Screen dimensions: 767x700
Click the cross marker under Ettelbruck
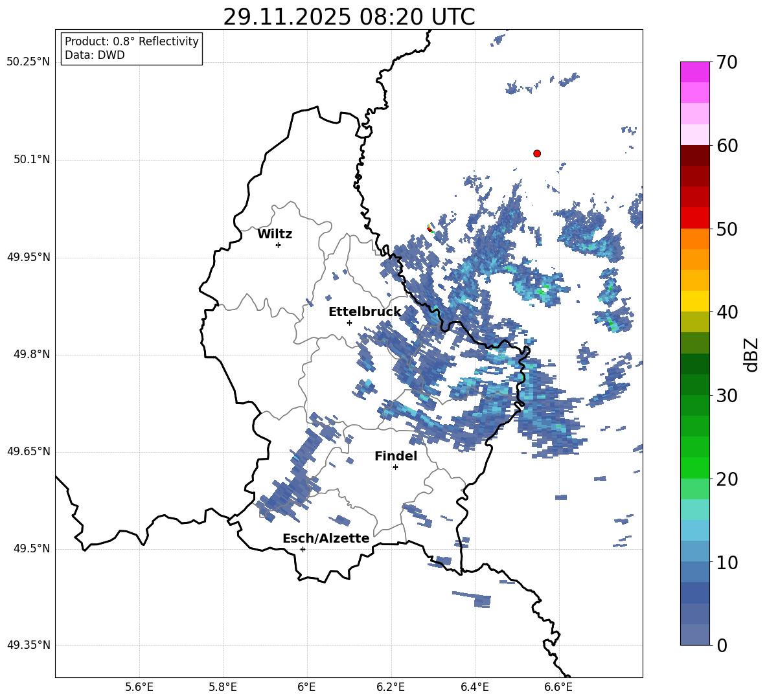349,322
